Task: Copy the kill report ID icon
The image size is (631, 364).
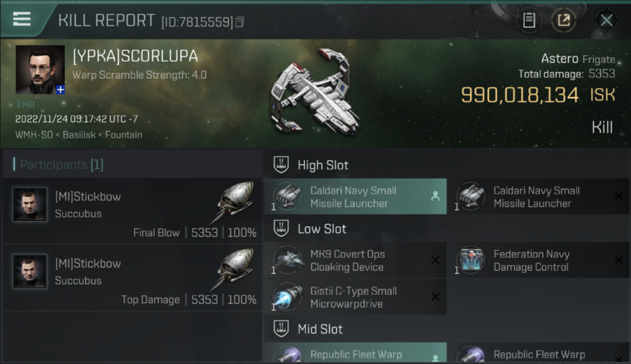Action: click(239, 22)
